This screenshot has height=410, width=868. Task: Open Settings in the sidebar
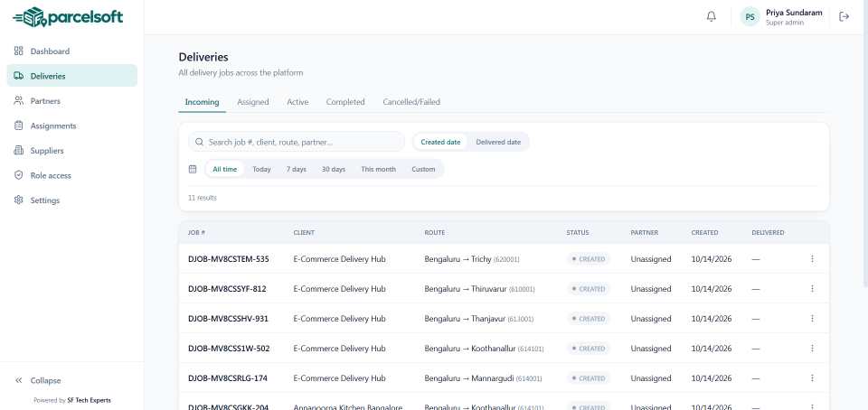[72, 200]
